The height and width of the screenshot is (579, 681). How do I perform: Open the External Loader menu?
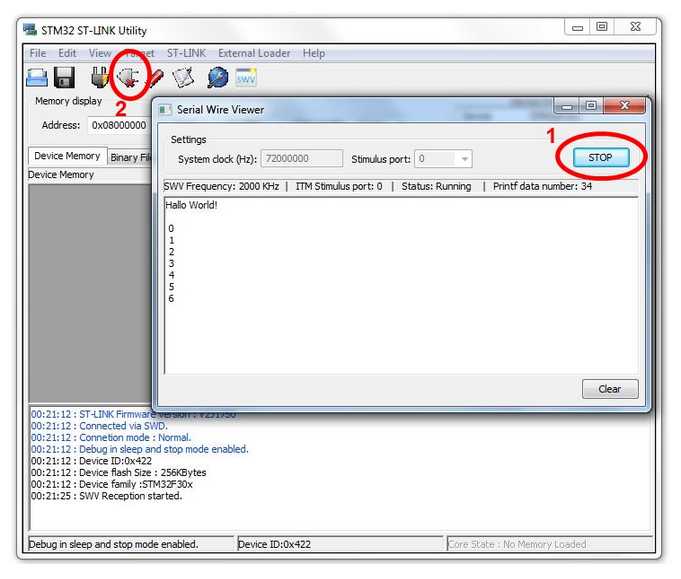click(x=254, y=53)
